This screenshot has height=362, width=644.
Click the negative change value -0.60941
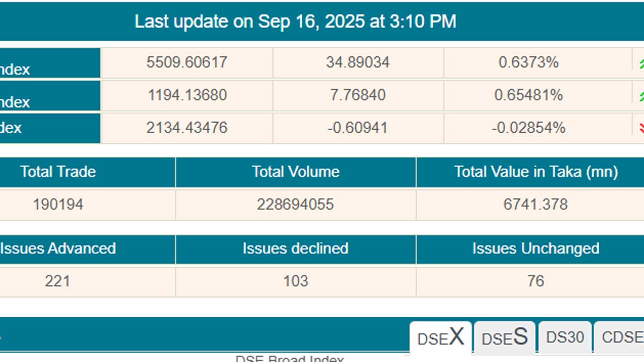tap(358, 128)
